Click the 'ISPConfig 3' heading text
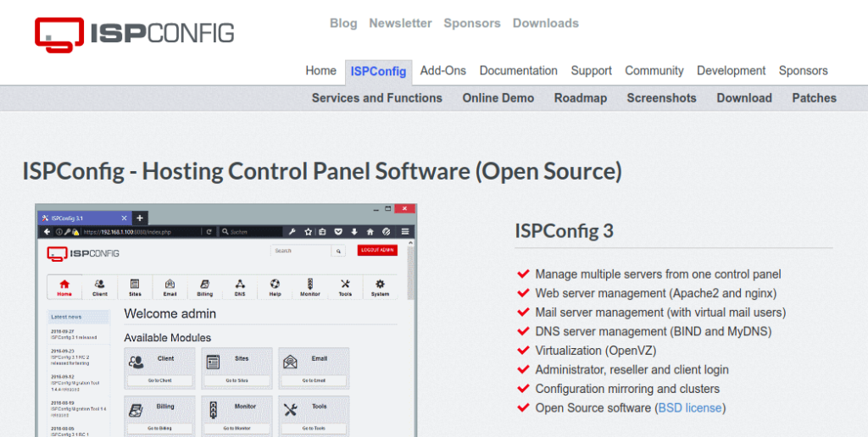 coord(564,230)
